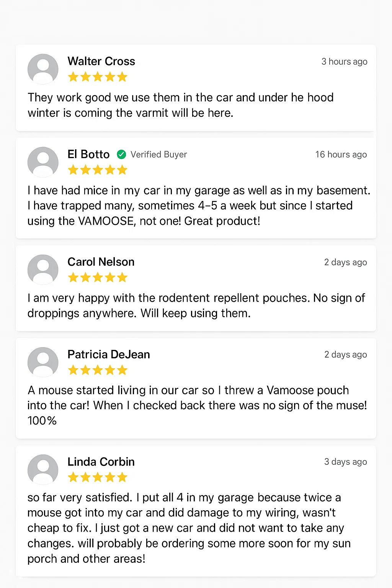This screenshot has width=392, height=588.
Task: Open Linda Corbin's reviewer name
Action: point(101,462)
